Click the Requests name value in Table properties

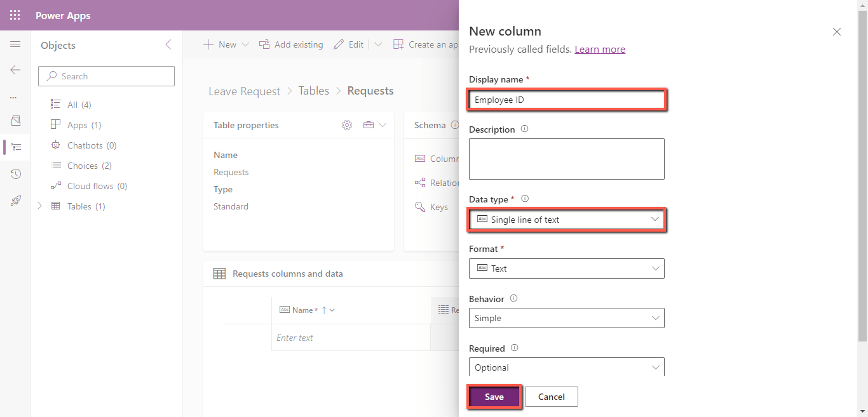tap(231, 172)
